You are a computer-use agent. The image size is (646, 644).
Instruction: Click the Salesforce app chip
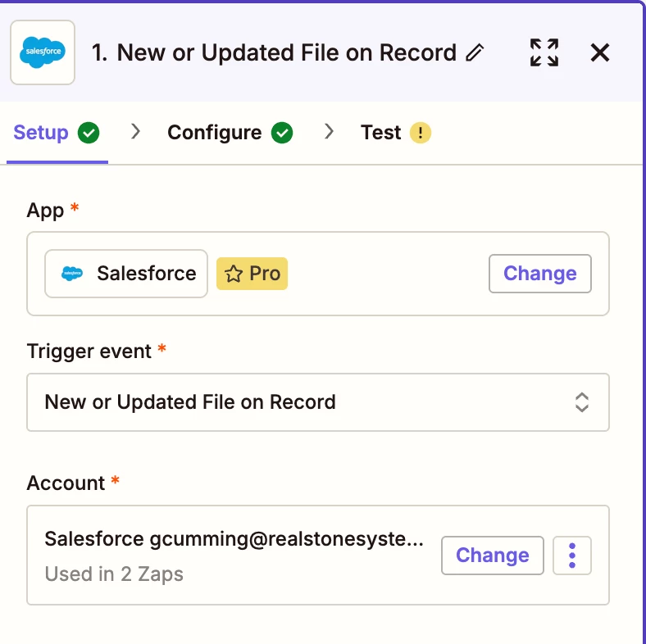click(126, 274)
